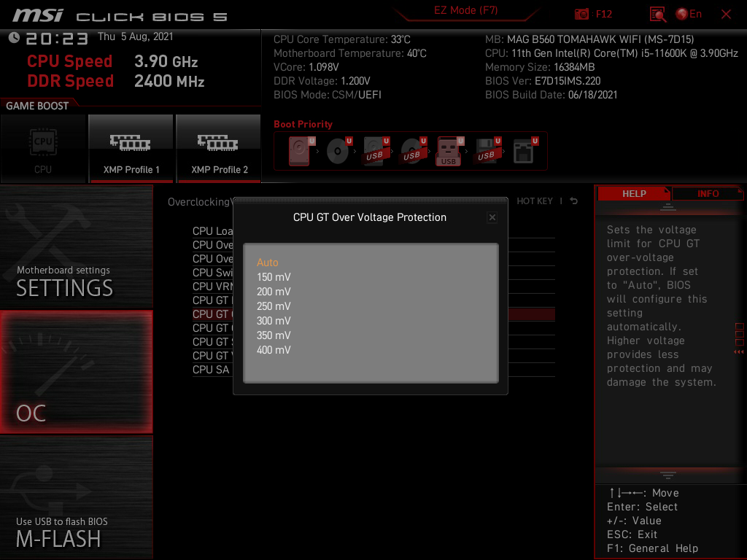Viewport: 747px width, 560px height.
Task: Choose the 250 mV option
Action: tap(274, 306)
